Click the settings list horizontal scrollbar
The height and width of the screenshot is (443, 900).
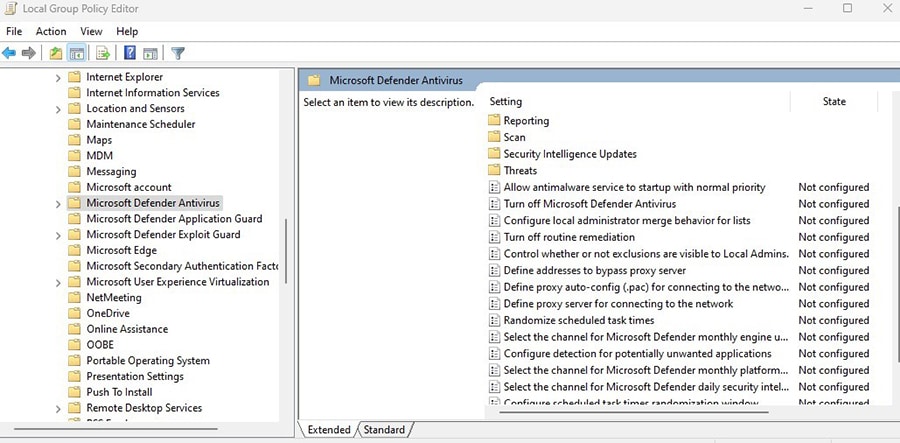click(x=634, y=411)
